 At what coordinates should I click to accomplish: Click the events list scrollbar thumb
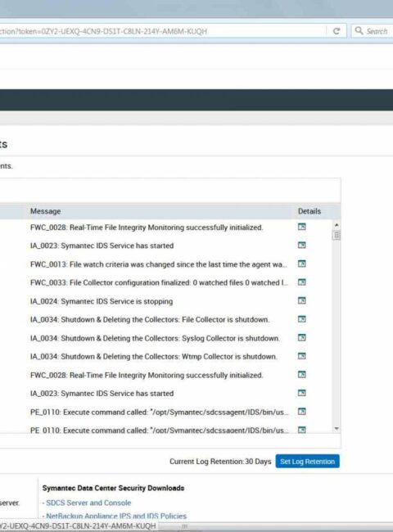pyautogui.click(x=337, y=235)
